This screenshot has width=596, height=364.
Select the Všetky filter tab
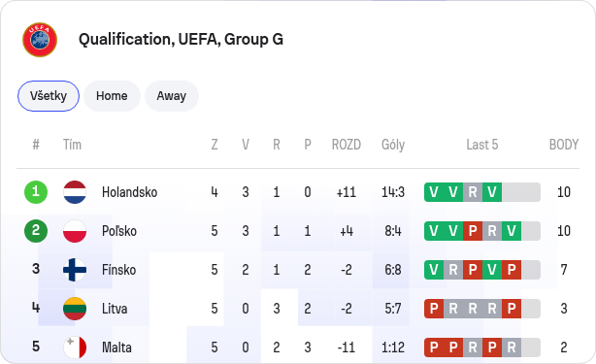coord(49,96)
